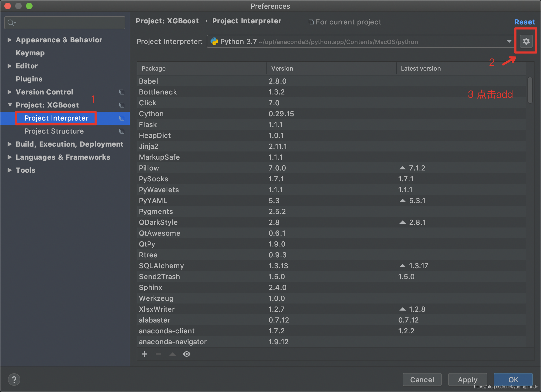Select the Click package row
Image resolution: width=541 pixels, height=392 pixels.
click(332, 103)
